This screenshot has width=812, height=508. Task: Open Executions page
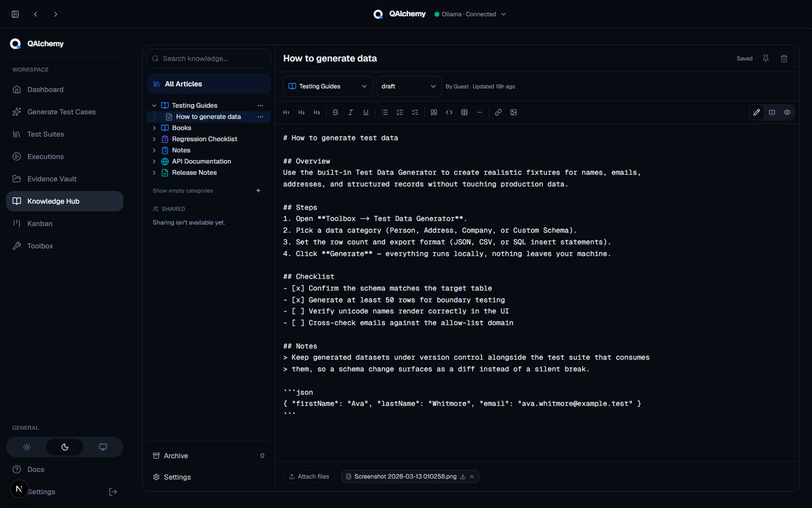tap(64, 156)
